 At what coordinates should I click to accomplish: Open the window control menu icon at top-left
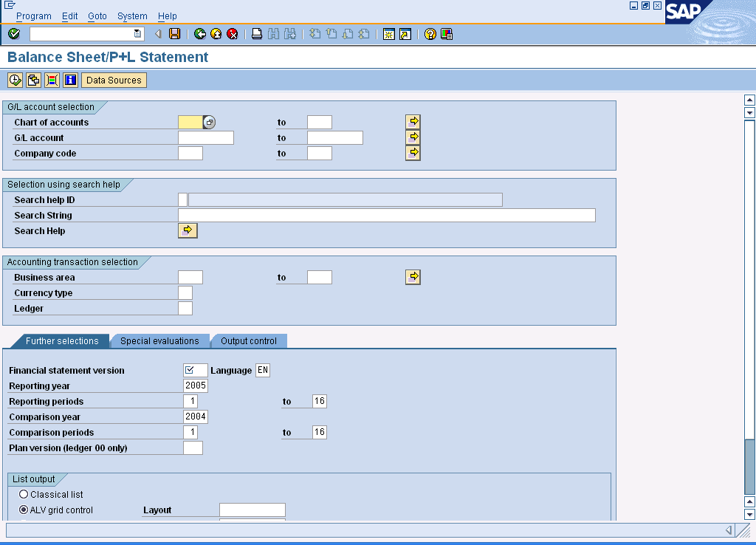(9, 5)
